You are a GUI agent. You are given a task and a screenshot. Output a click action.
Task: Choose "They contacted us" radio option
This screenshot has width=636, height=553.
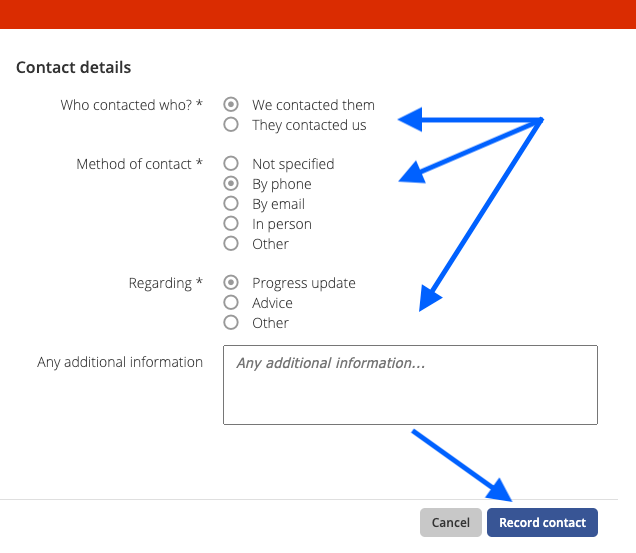pyautogui.click(x=231, y=125)
